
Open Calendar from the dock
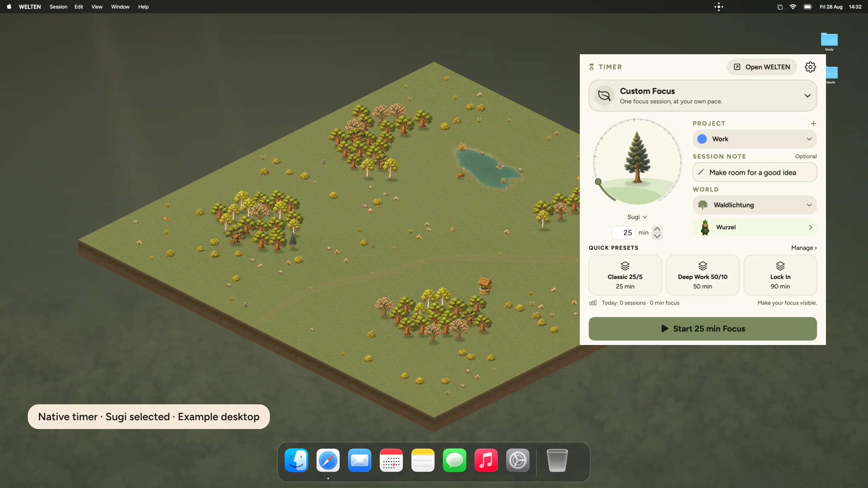tap(391, 460)
